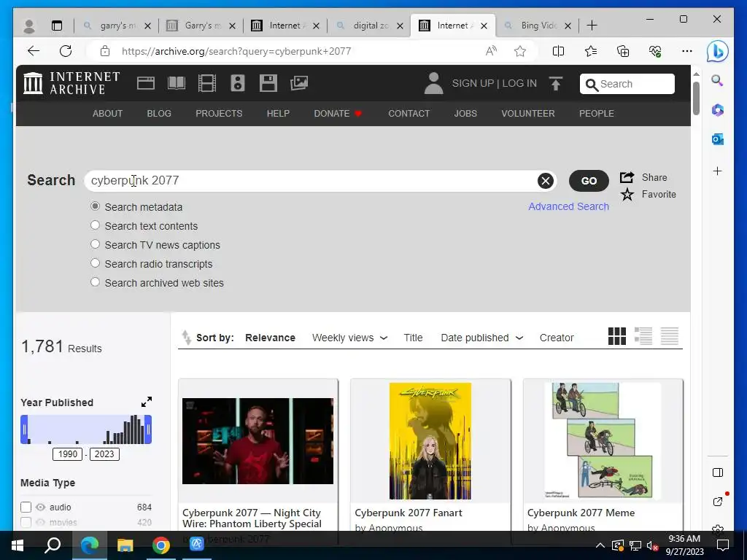Open the Video (film strip) media icon
The image size is (747, 560).
pos(206,83)
